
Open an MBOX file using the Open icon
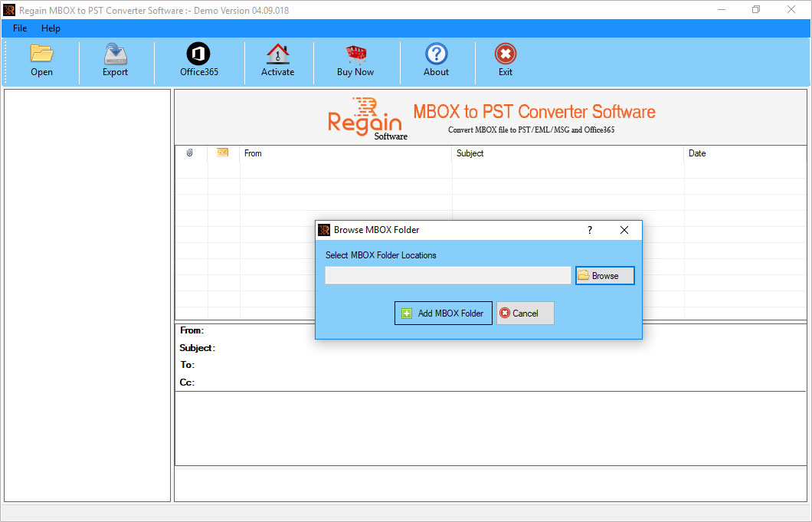pyautogui.click(x=41, y=60)
